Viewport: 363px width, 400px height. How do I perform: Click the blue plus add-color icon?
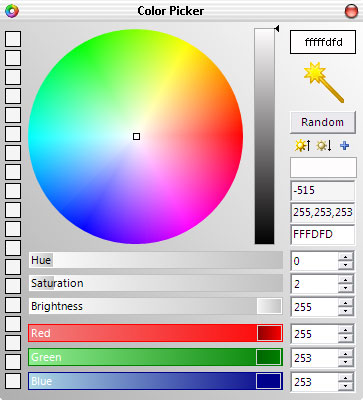[x=345, y=146]
